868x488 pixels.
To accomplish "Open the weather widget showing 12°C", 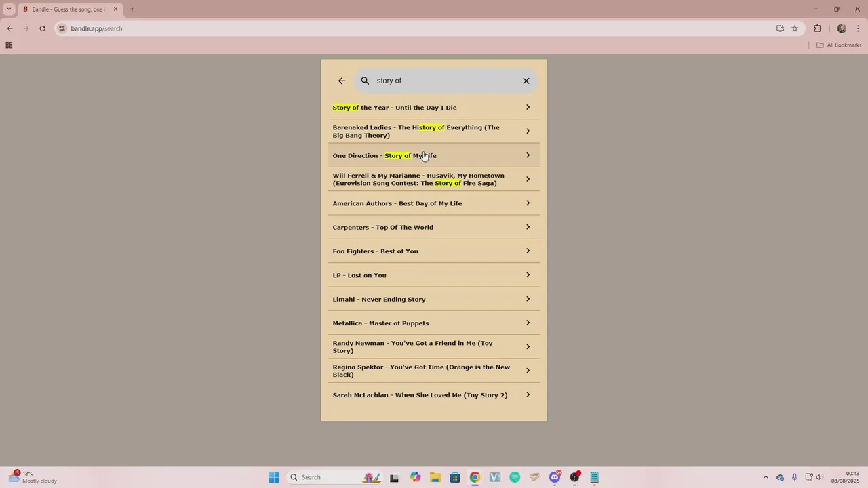I will (x=33, y=477).
